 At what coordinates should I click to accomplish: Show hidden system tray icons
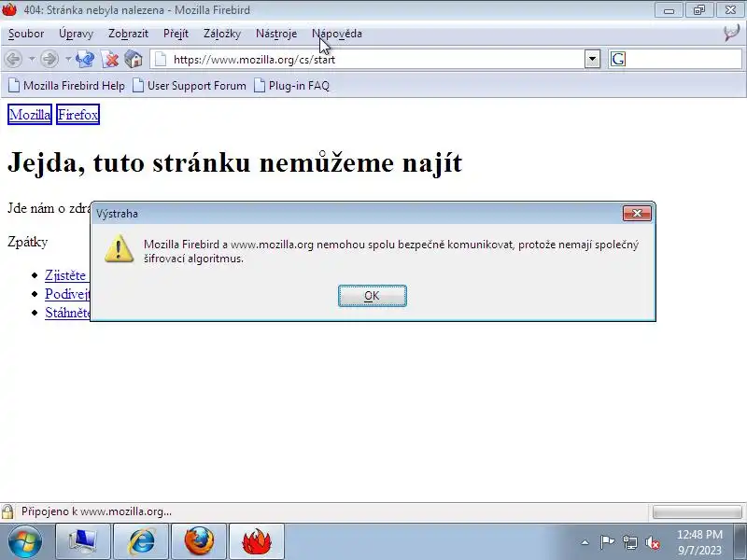[x=585, y=542]
